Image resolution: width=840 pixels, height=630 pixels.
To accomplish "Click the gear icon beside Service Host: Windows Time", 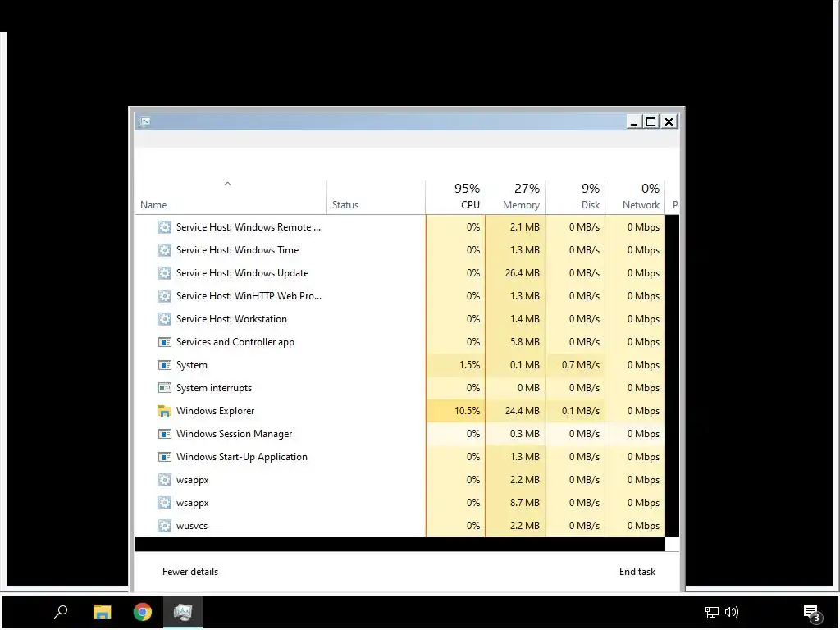I will (x=164, y=250).
